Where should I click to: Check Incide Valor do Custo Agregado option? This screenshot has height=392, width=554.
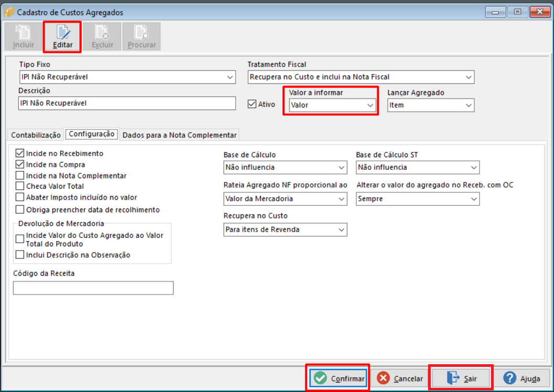tap(20, 239)
